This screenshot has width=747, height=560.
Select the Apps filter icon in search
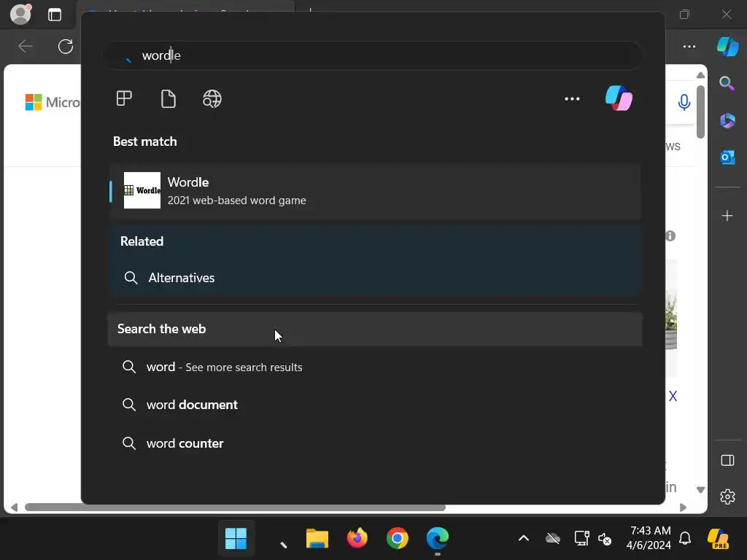point(124,98)
